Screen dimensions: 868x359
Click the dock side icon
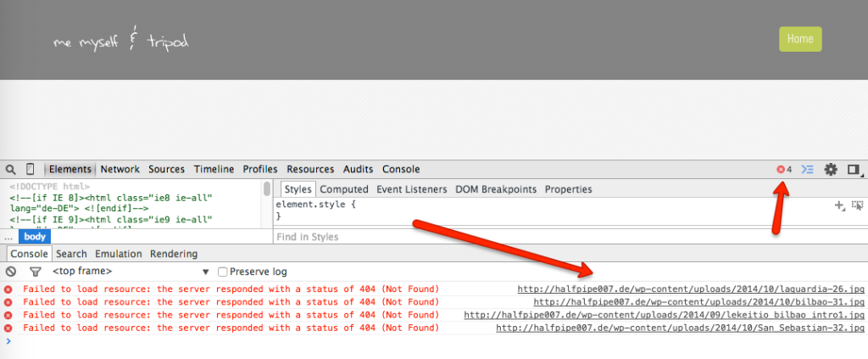854,170
